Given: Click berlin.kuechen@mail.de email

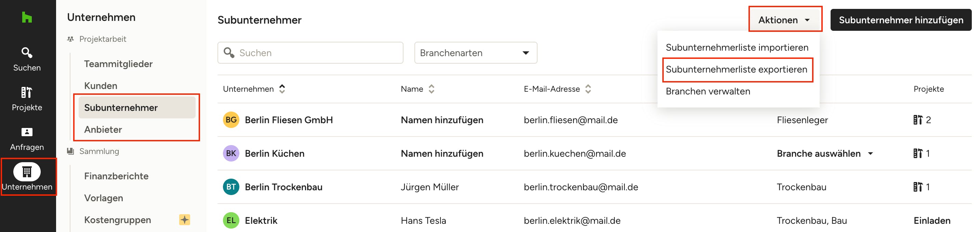Looking at the screenshot, I should [x=575, y=154].
